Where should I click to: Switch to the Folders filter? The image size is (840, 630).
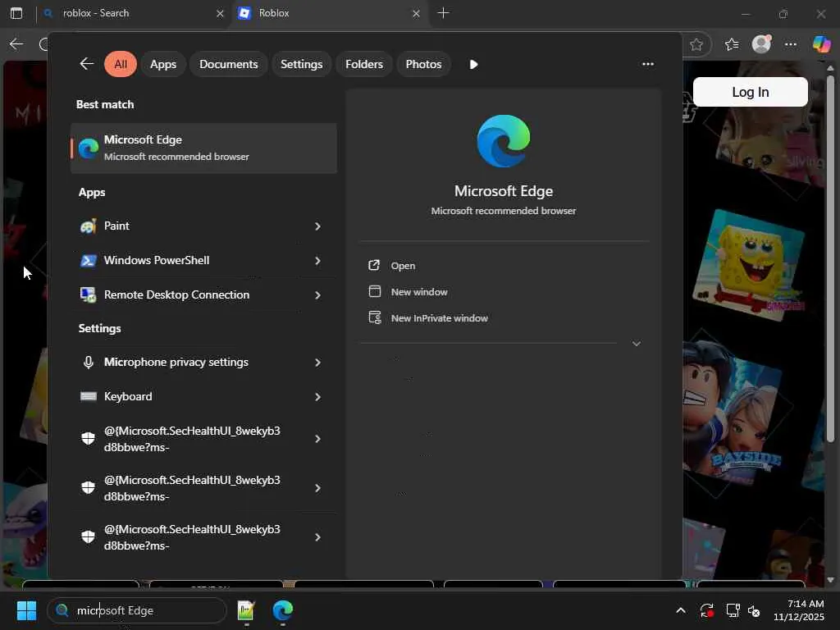364,64
